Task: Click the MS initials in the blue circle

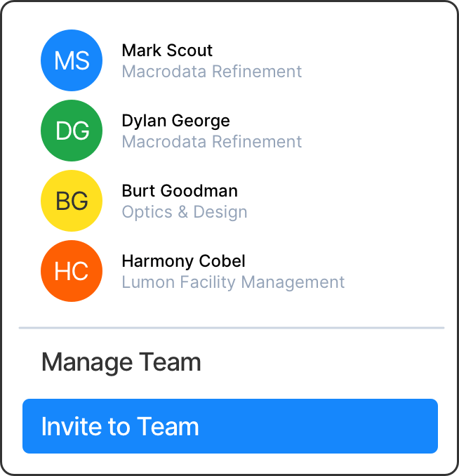Action: click(72, 61)
